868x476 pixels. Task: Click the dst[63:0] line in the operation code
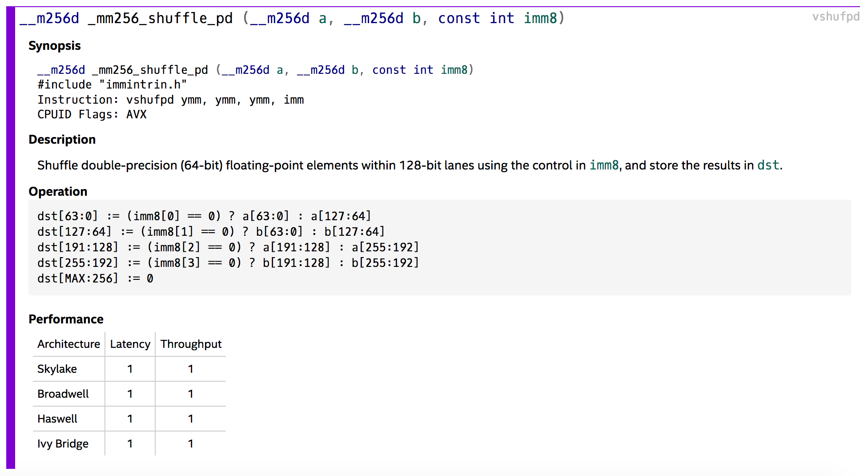coord(204,216)
